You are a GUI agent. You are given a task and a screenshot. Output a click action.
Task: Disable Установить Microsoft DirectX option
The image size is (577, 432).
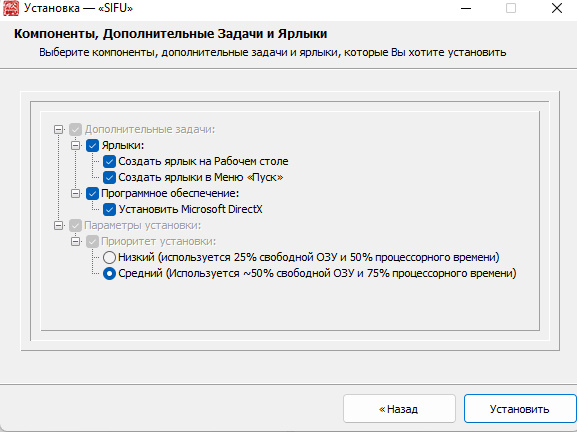point(109,209)
